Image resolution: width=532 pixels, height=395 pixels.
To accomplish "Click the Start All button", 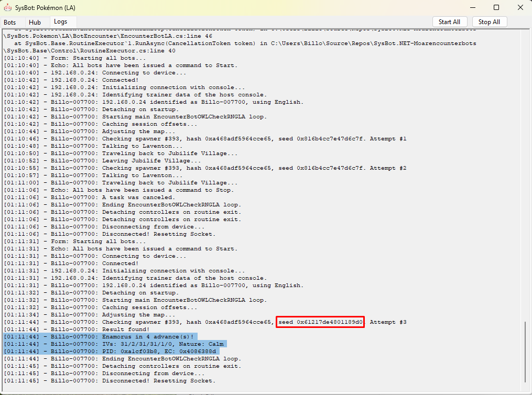I will click(x=450, y=21).
